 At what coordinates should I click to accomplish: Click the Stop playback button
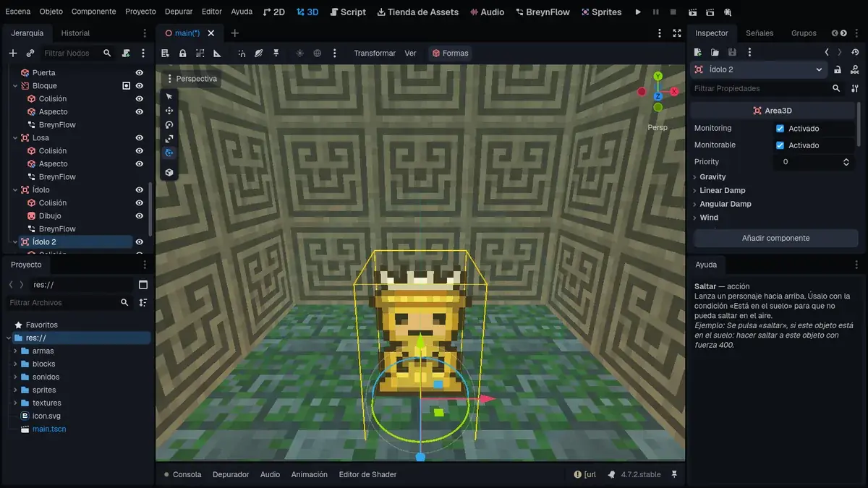point(673,12)
